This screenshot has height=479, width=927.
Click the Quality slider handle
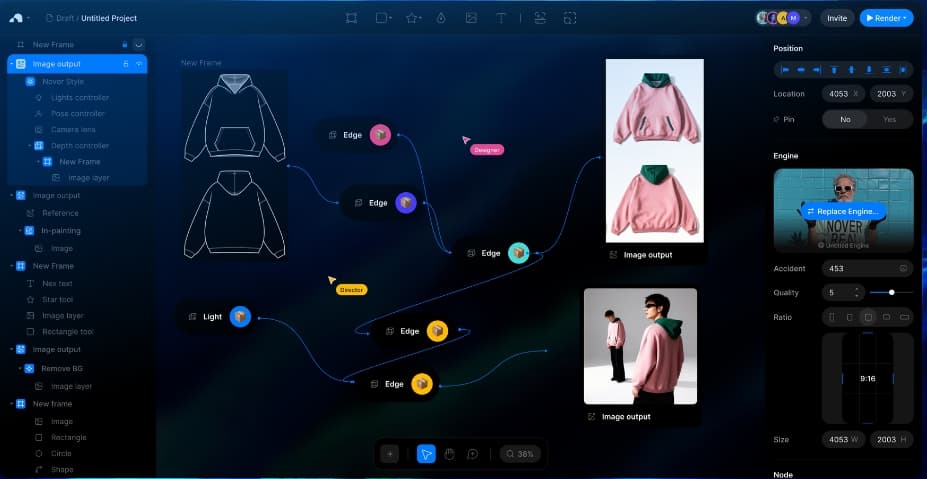(892, 292)
